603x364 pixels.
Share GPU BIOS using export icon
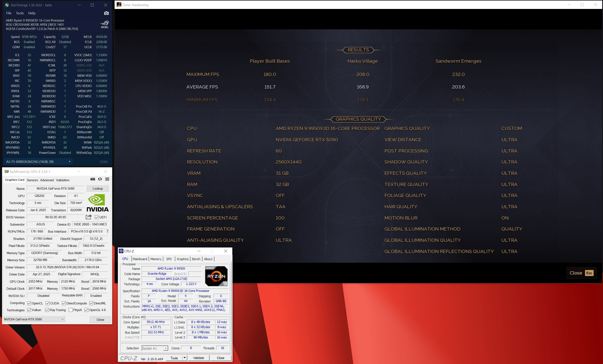89,217
